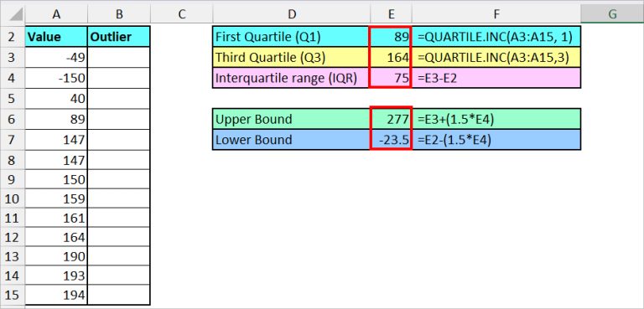Viewport: 644px width, 309px height.
Task: Select row 11 header
Action: click(13, 218)
